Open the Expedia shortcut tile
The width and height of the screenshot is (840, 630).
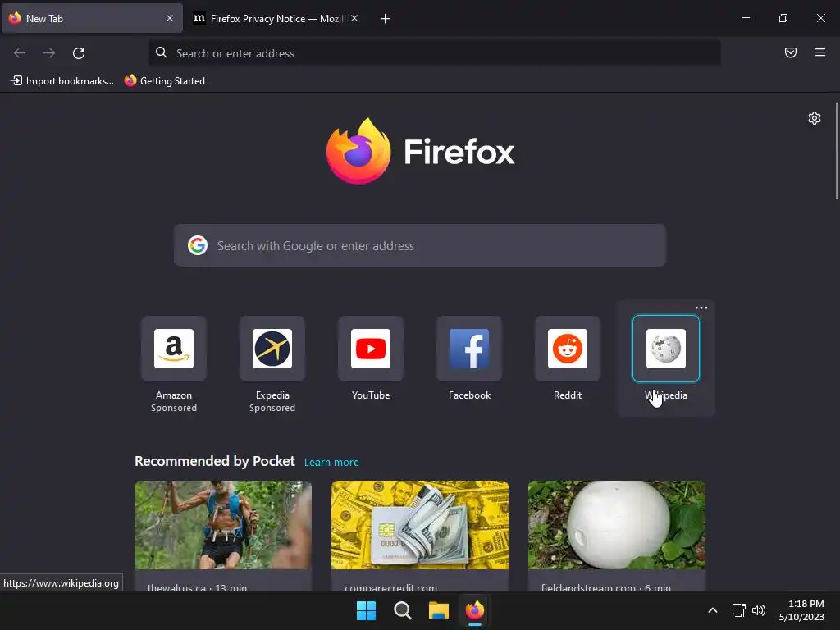[272, 349]
